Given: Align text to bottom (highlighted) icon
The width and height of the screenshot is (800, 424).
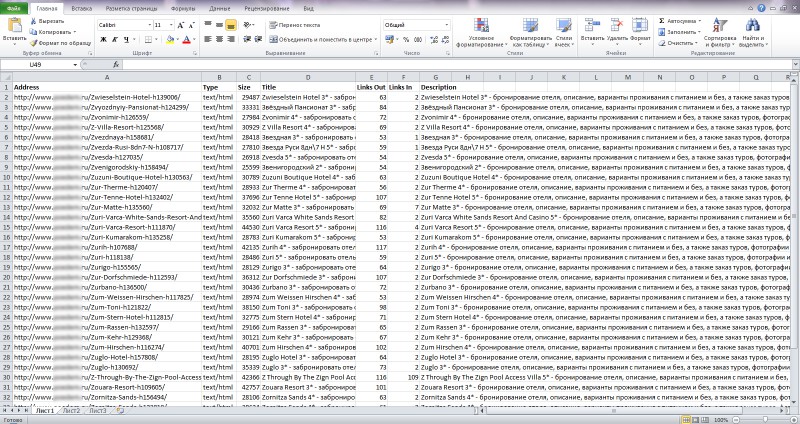Looking at the screenshot, I should [231, 24].
